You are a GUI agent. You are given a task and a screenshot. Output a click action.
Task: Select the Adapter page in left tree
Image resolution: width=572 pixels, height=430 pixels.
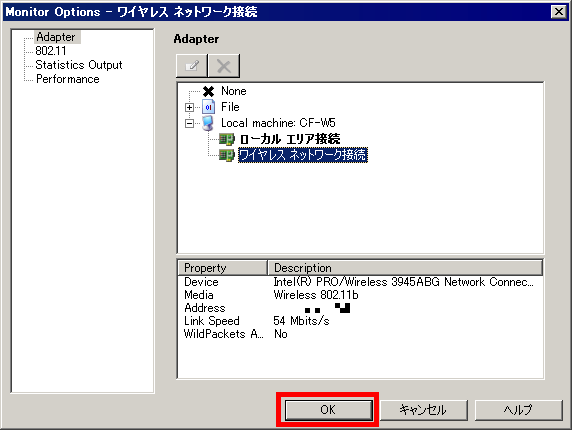[x=56, y=37]
